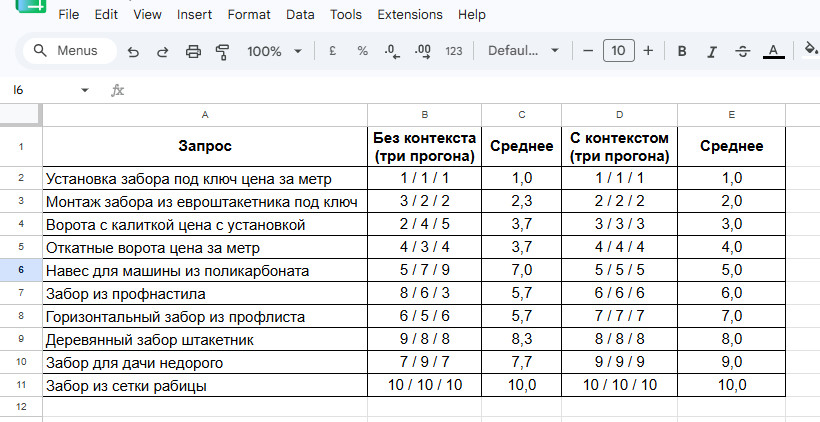
Task: Select the Paint format roller icon
Action: point(223,51)
